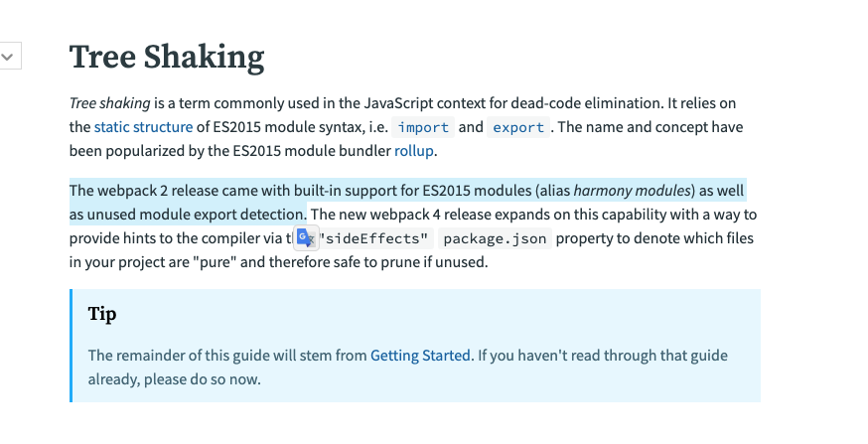Viewport: 868px width, 444px height.
Task: Click the italic harmony modules text
Action: [x=633, y=191]
